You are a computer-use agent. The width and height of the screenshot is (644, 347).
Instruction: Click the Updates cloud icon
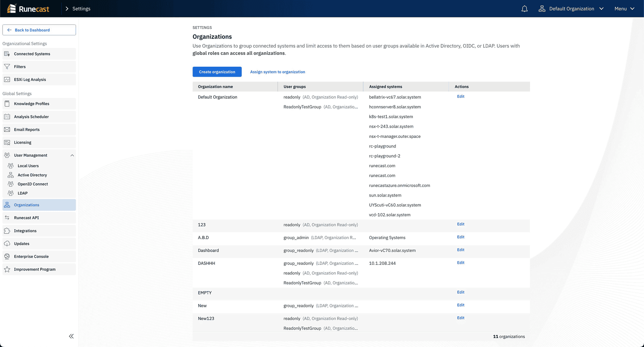[x=7, y=244]
